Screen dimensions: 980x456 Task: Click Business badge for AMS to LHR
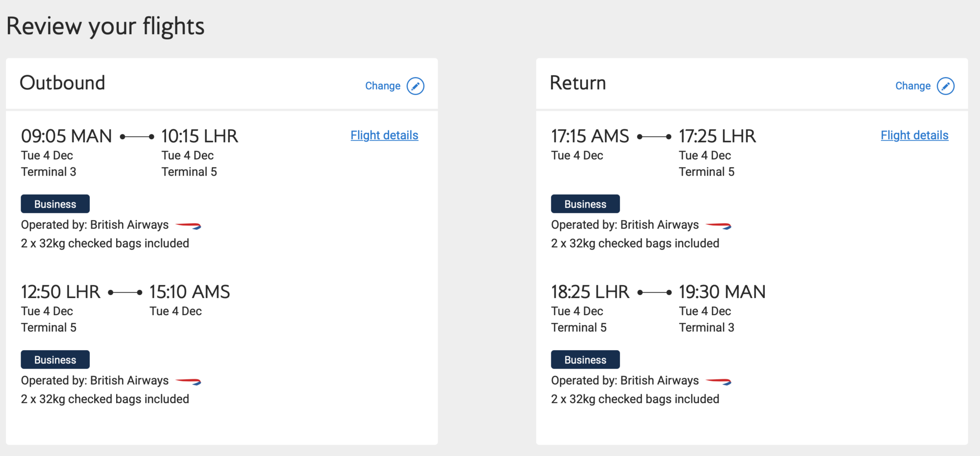pos(586,204)
